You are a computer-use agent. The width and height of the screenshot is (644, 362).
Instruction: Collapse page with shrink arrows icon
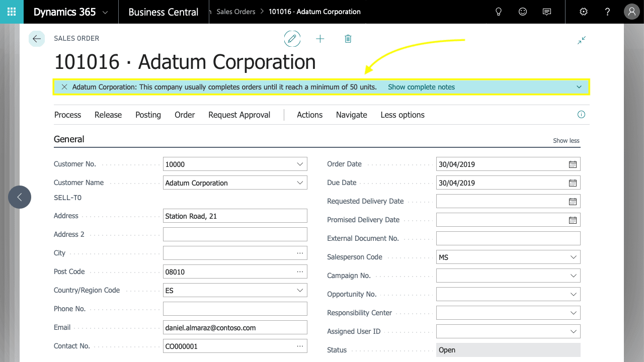[x=582, y=40]
